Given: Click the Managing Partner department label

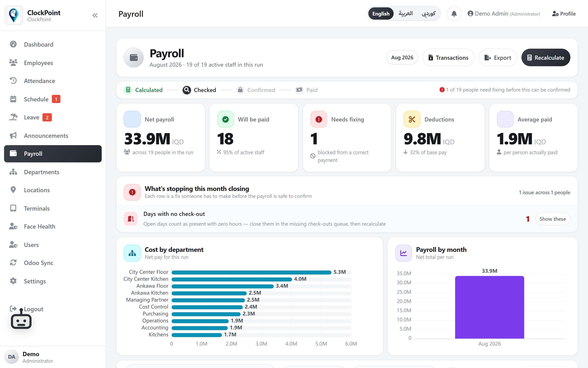Looking at the screenshot, I should 147,300.
